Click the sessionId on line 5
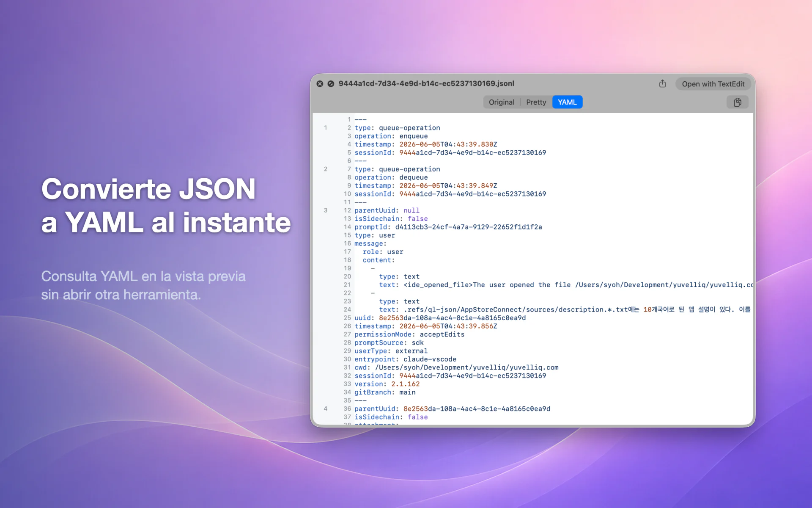The width and height of the screenshot is (812, 508). coord(450,153)
